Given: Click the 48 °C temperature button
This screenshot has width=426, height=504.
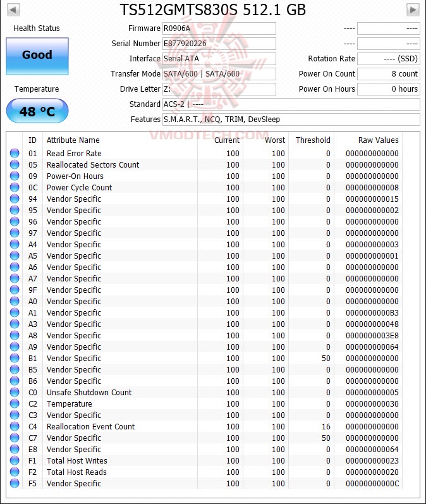Looking at the screenshot, I should pos(37,111).
